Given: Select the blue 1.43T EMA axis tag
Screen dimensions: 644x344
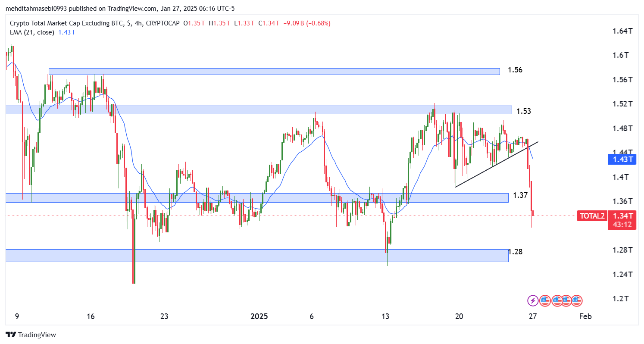Looking at the screenshot, I should [x=622, y=159].
